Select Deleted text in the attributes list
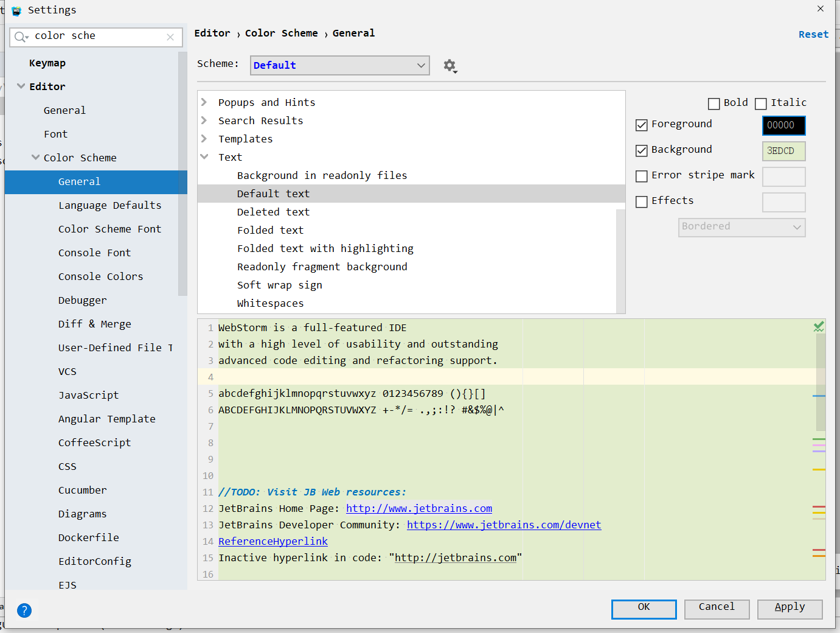The height and width of the screenshot is (633, 840). tap(273, 211)
